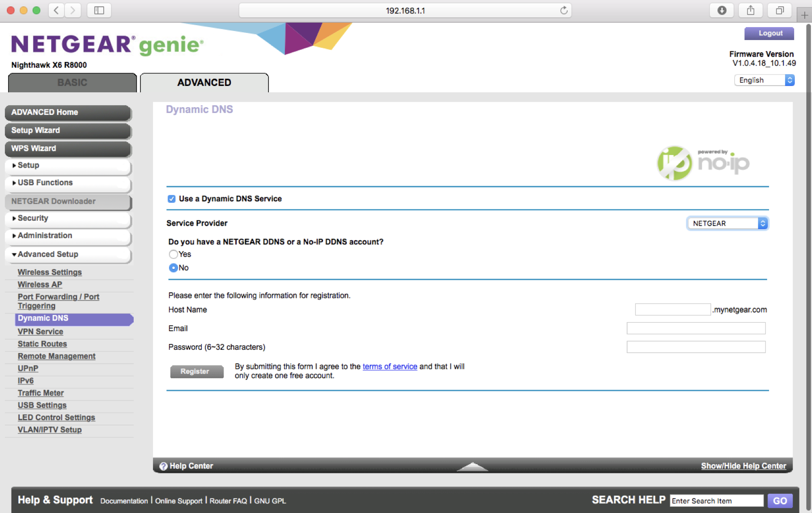Open Router FAQ link in footer
812x513 pixels.
click(228, 501)
